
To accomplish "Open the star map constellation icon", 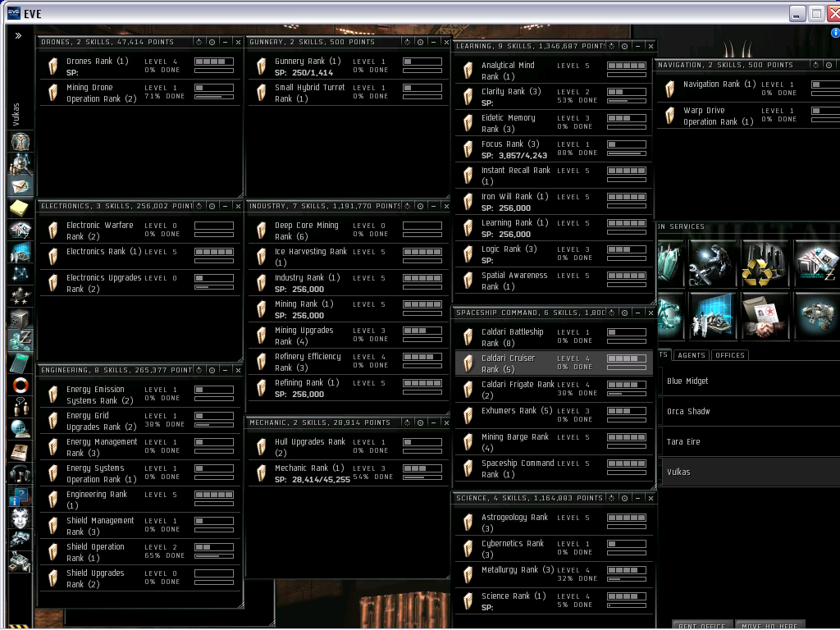I will [20, 274].
